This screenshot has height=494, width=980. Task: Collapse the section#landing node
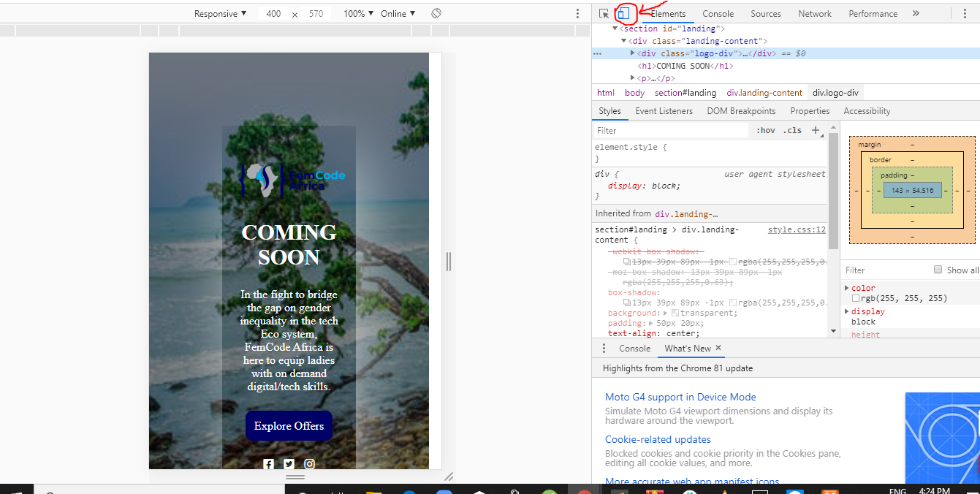615,28
